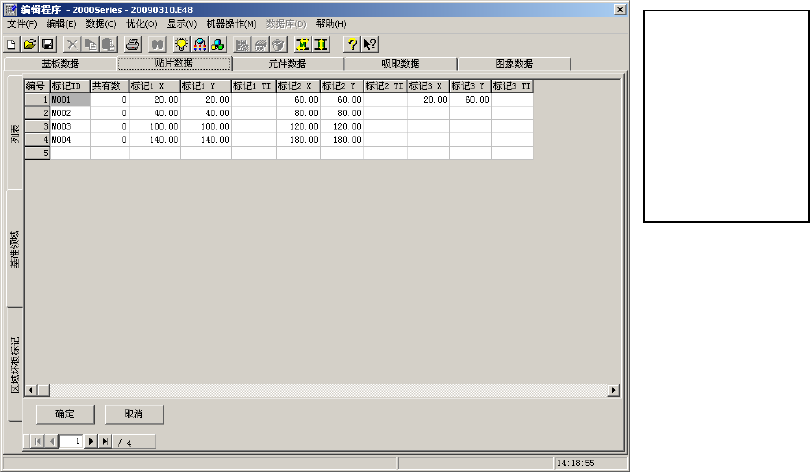The height and width of the screenshot is (472, 810).
Task: Click the What's This arrow-question icon
Action: pos(369,44)
